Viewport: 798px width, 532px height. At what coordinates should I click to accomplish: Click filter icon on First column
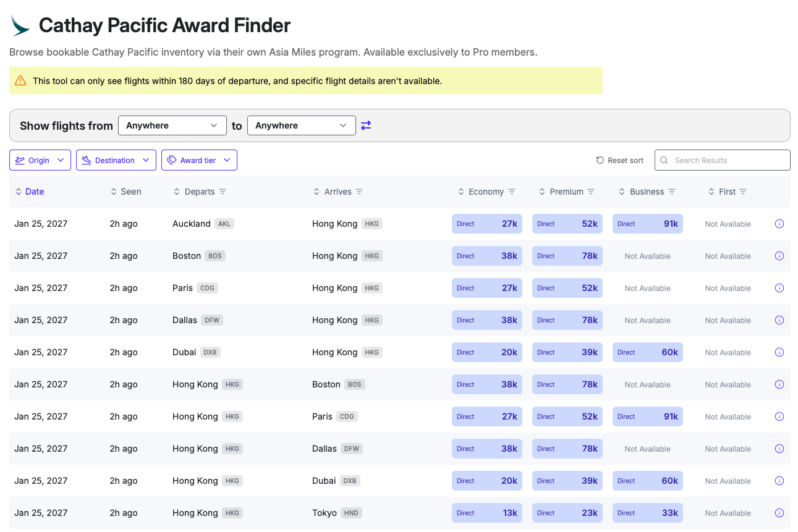[x=743, y=192]
